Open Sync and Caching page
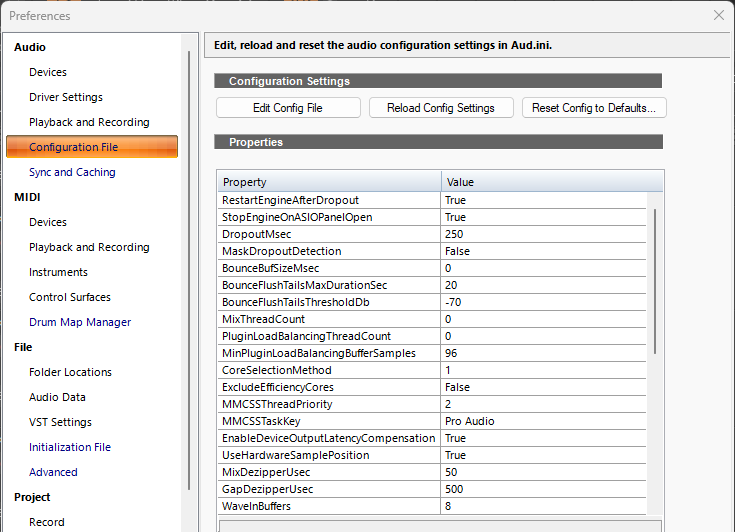Screen dimensions: 735x532 click(x=72, y=172)
